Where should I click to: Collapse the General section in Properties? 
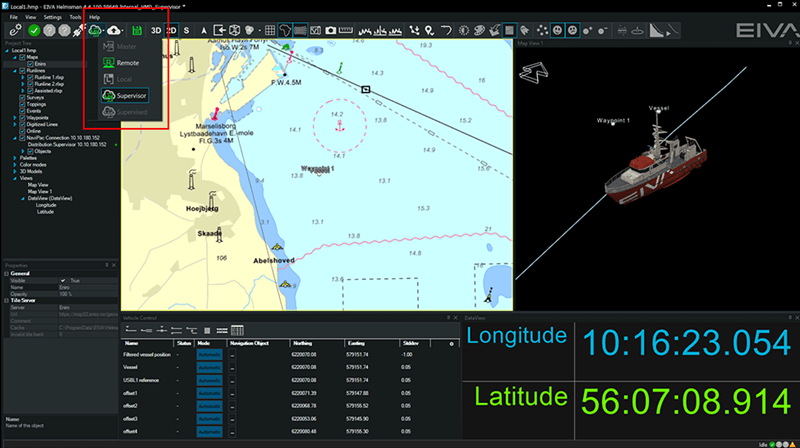pos(6,273)
